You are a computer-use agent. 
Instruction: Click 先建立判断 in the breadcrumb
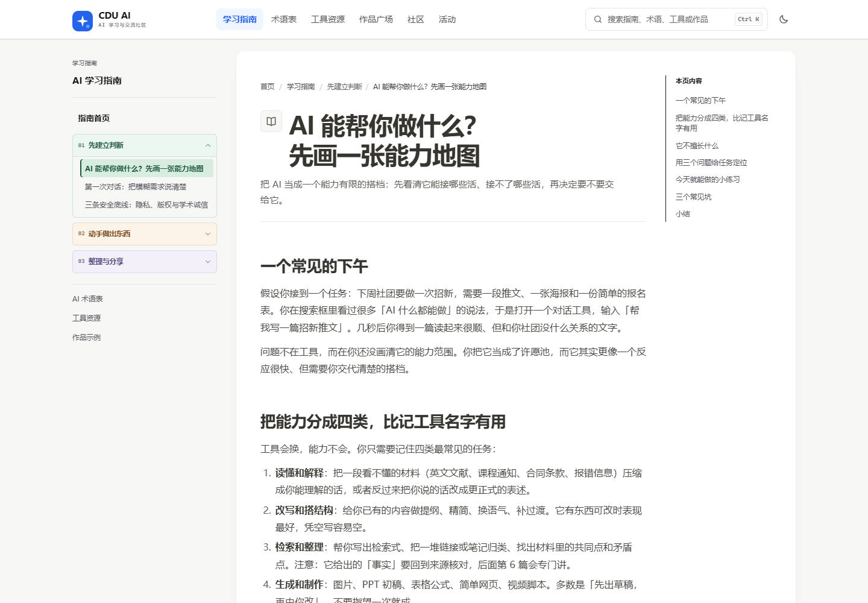pos(345,87)
